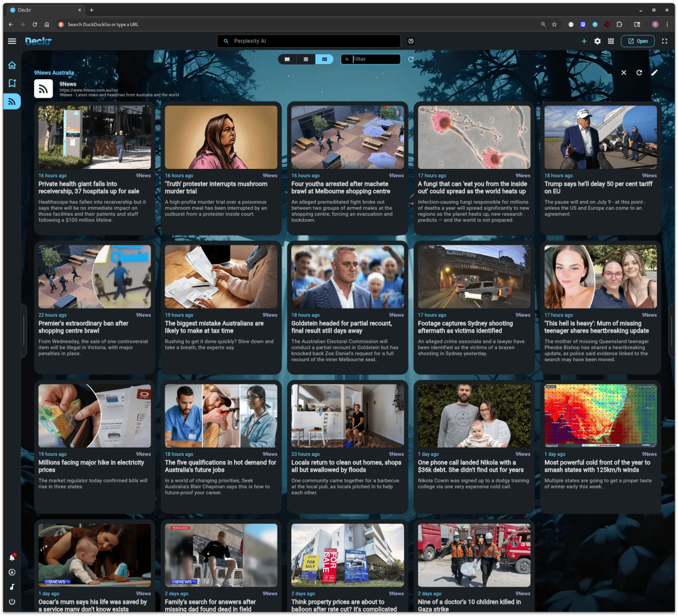Go to the Home sidebar icon
The width and height of the screenshot is (678, 616).
[12, 65]
